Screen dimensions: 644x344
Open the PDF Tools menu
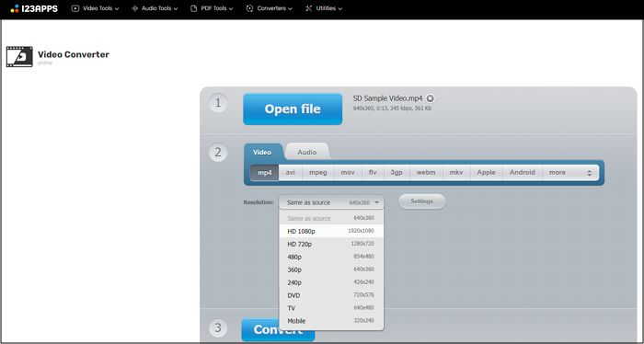[212, 8]
